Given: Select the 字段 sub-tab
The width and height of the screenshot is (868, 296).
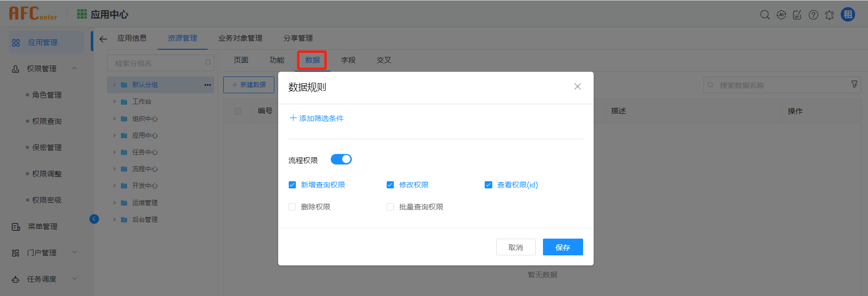Looking at the screenshot, I should (348, 60).
